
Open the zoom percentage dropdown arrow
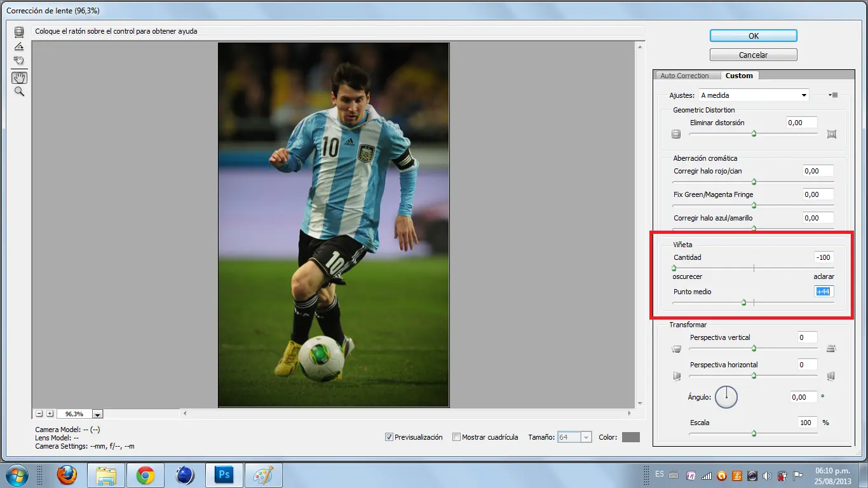(x=97, y=414)
